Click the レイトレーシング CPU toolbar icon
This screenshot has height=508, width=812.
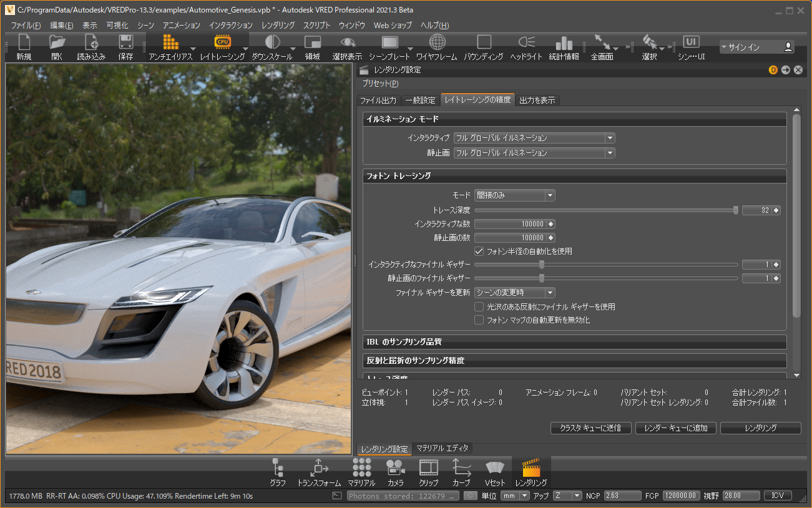tap(222, 42)
